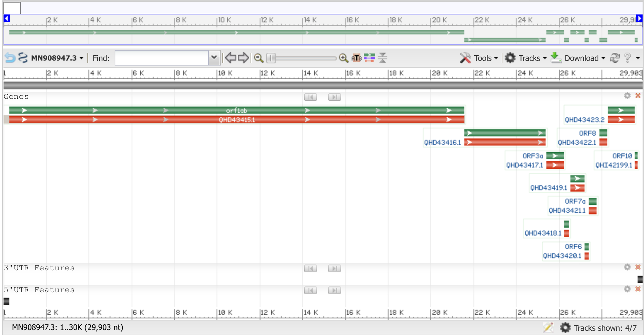Click the QHD43423.2 label
The image size is (644, 335).
click(585, 120)
